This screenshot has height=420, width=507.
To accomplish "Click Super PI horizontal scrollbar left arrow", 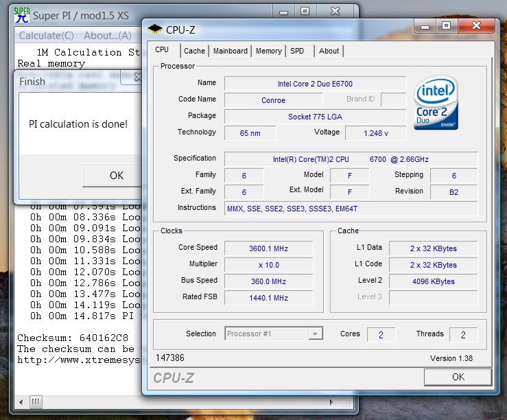I will pos(21,402).
